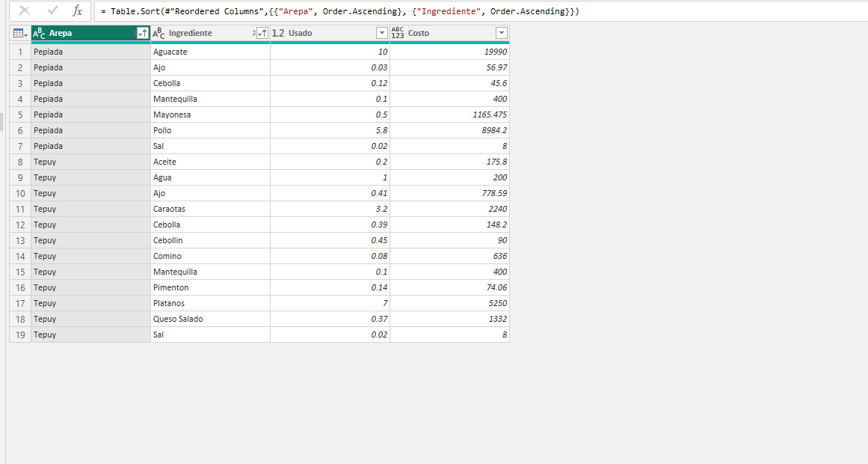This screenshot has height=464, width=868.
Task: Cancel the formula edit with X icon
Action: point(25,10)
